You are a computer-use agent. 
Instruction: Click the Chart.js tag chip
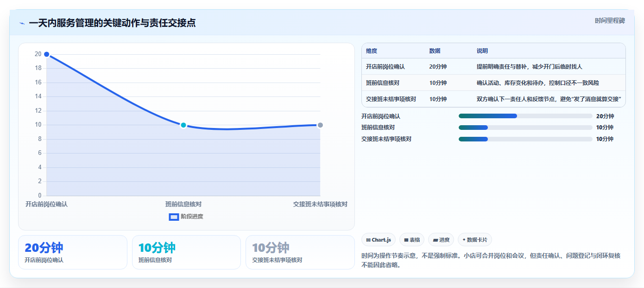(379, 240)
